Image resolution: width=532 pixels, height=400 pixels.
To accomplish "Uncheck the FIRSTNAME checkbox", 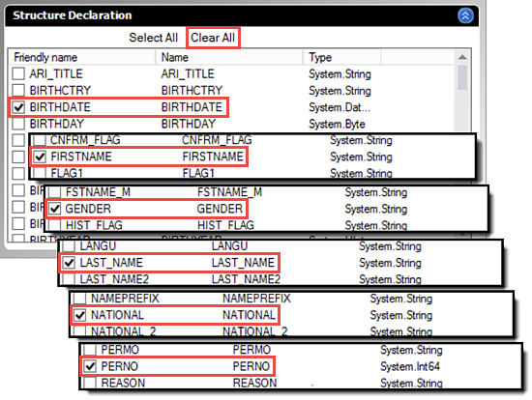I will (40, 157).
